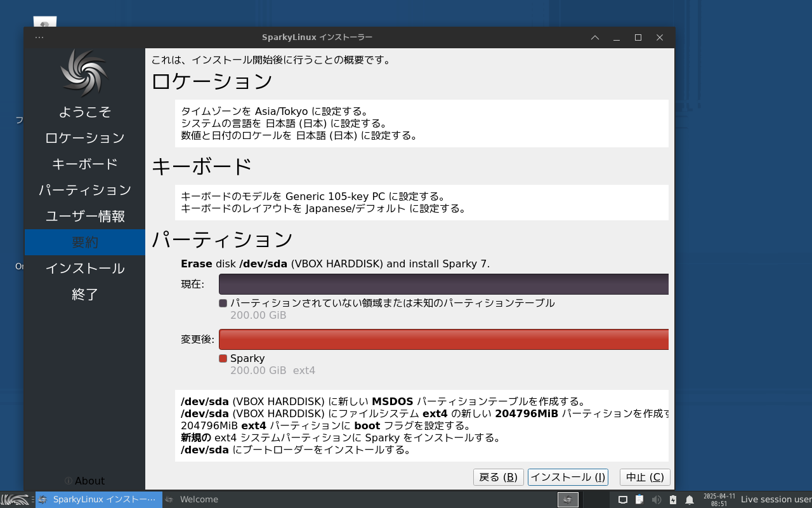Screen dimensions: 812x508
Task: Click the Erase disk /dev/sda description line
Action: tap(336, 264)
